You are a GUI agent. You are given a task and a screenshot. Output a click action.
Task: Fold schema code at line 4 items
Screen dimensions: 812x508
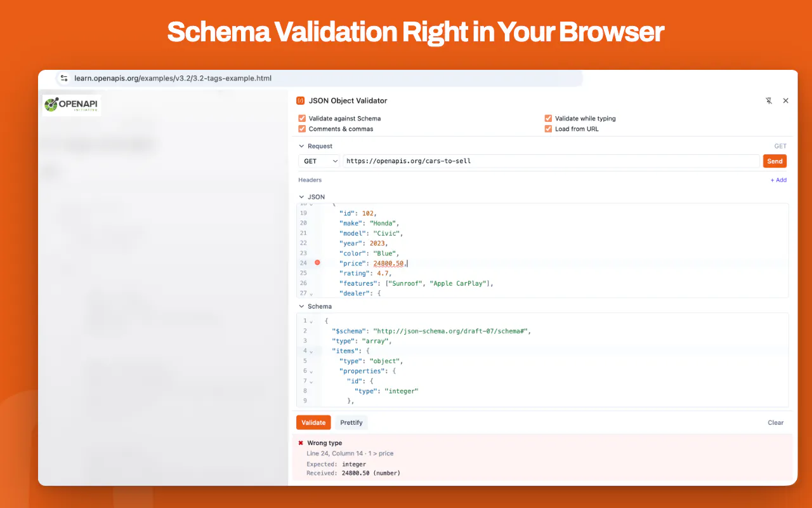311,351
